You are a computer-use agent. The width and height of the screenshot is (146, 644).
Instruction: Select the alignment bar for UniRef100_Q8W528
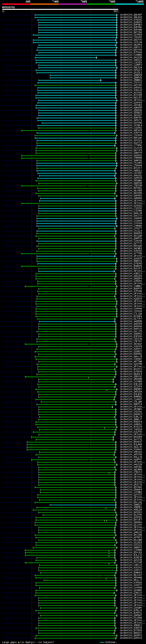(x=83, y=75)
